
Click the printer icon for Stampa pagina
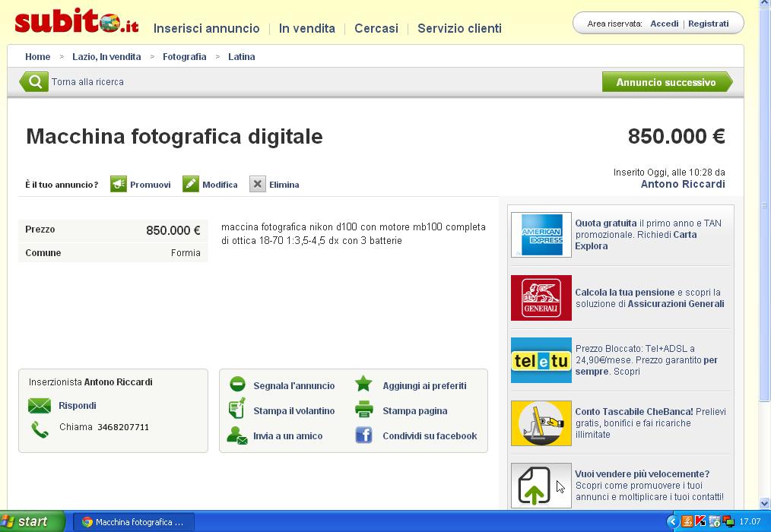(x=363, y=410)
